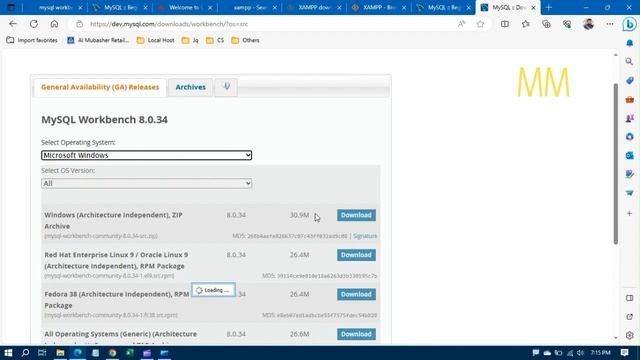Viewport: 640px width, 360px height.
Task: Open the notification center
Action: click(x=624, y=353)
